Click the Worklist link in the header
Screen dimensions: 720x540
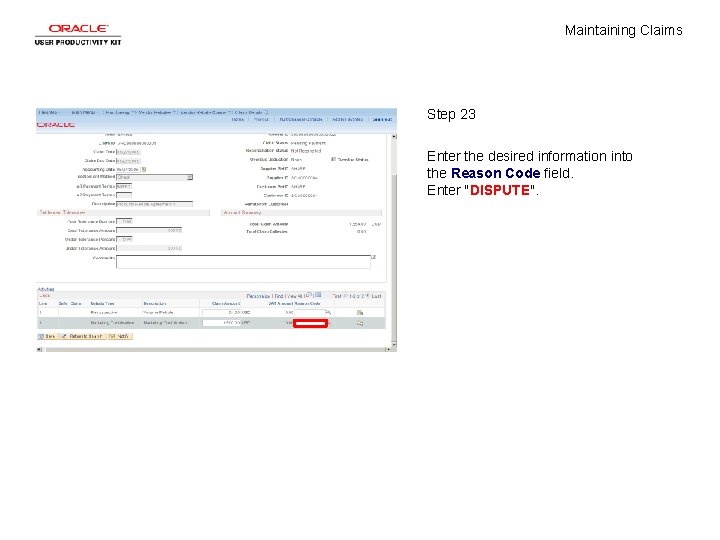tap(261, 119)
